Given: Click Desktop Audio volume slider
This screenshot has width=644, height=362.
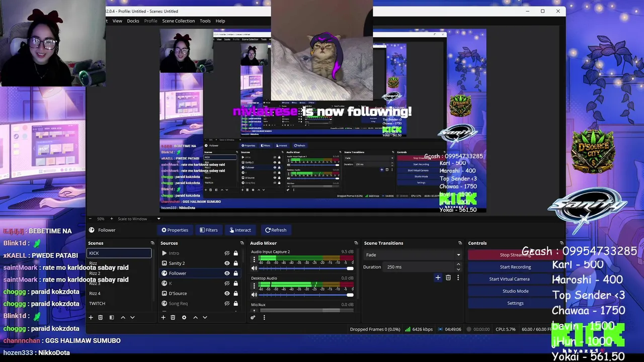Looking at the screenshot, I should 305,295.
